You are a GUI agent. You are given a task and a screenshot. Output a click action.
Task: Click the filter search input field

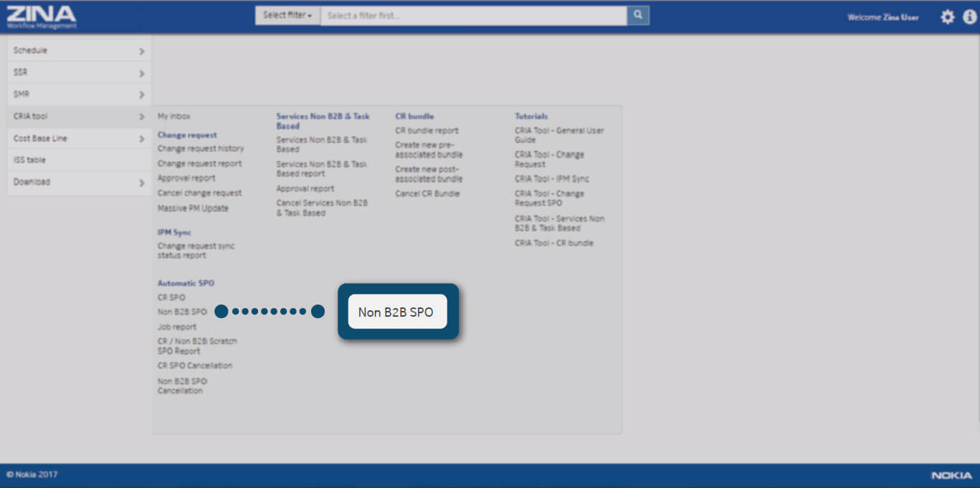pos(473,15)
